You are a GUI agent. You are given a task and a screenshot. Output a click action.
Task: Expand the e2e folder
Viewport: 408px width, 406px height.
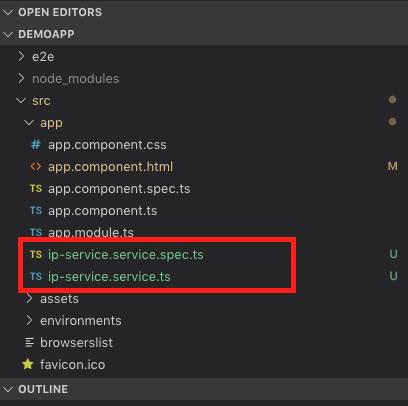21,56
